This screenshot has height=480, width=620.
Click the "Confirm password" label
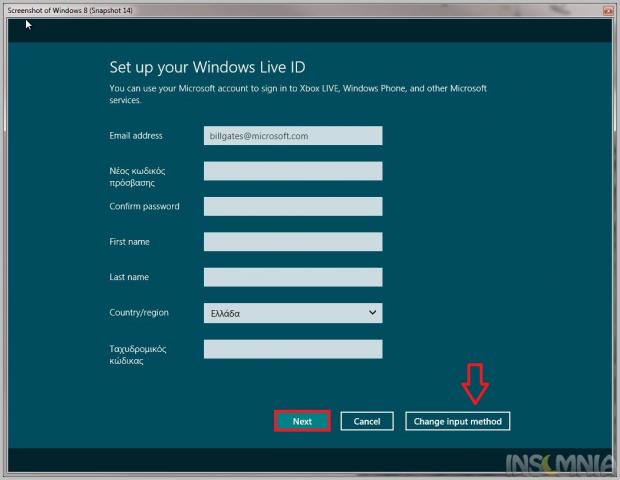click(x=144, y=206)
